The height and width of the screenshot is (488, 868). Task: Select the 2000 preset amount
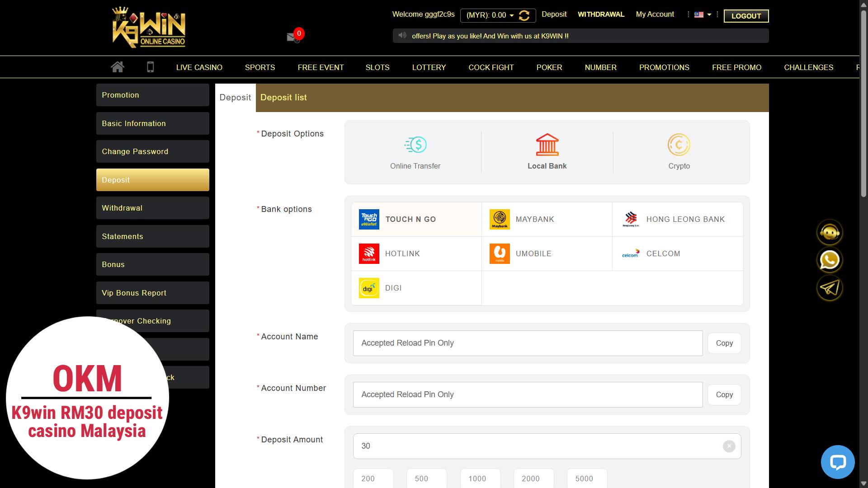[x=533, y=478]
